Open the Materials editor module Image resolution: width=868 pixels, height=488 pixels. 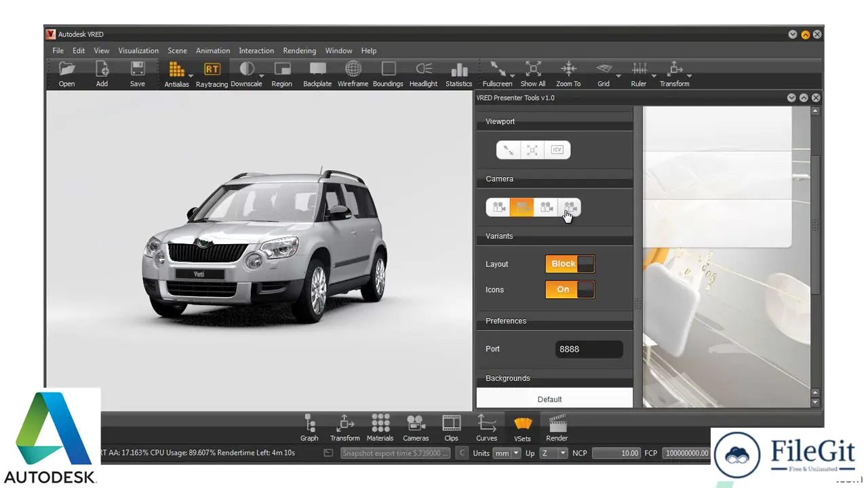point(380,428)
